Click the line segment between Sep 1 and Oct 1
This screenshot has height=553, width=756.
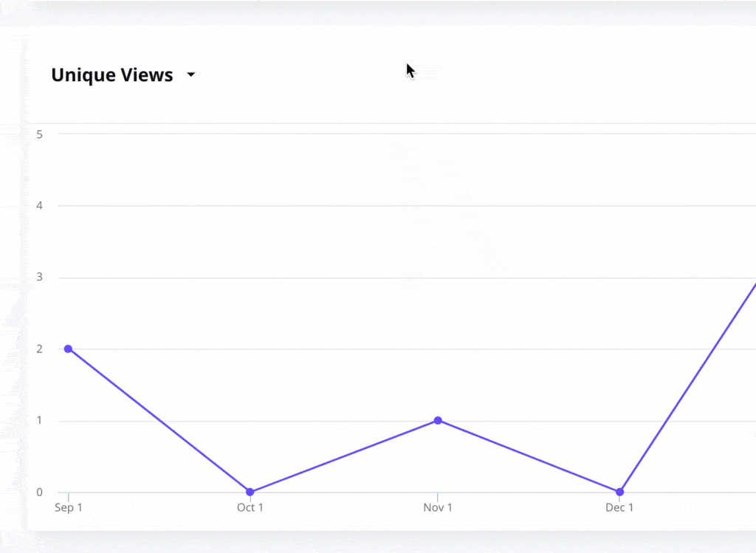159,420
